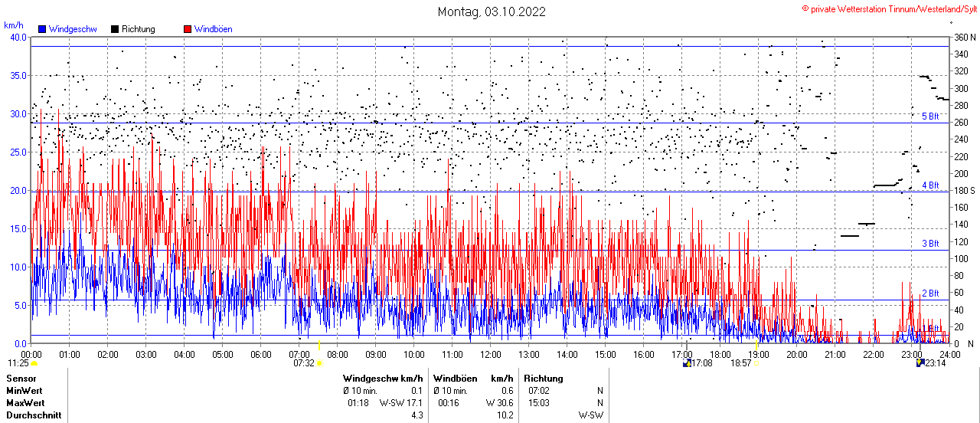Select the red Windböen legend label

coord(214,29)
